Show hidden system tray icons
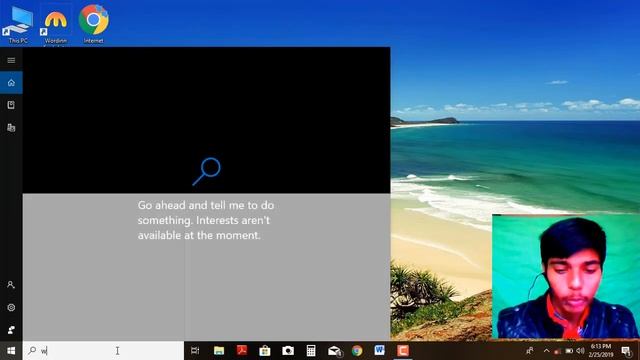Image resolution: width=640 pixels, height=360 pixels. (547, 351)
